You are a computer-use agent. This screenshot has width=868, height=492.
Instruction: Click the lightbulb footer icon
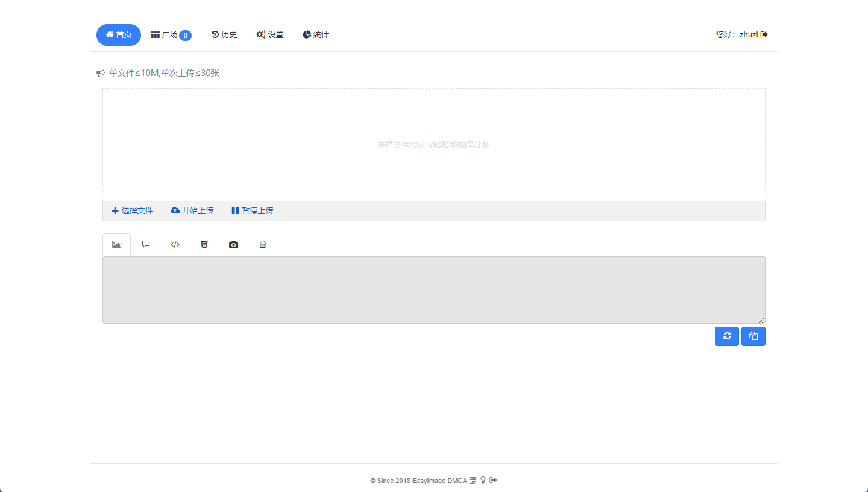click(483, 481)
